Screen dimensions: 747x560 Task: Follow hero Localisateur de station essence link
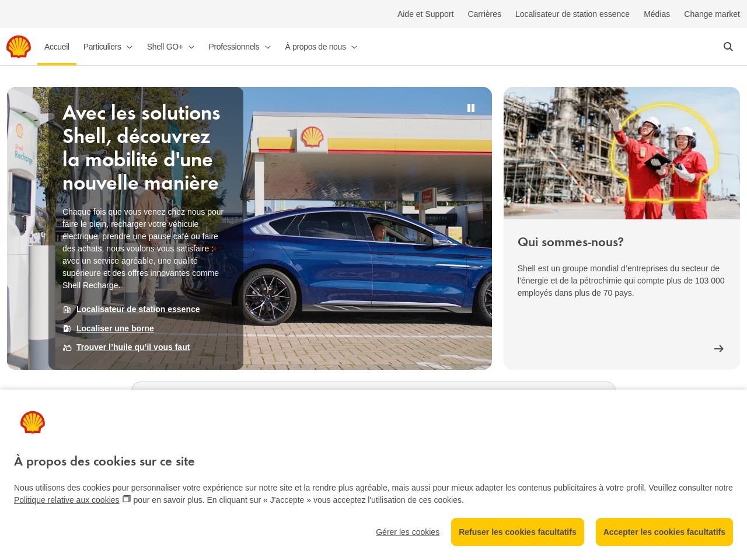(x=138, y=309)
